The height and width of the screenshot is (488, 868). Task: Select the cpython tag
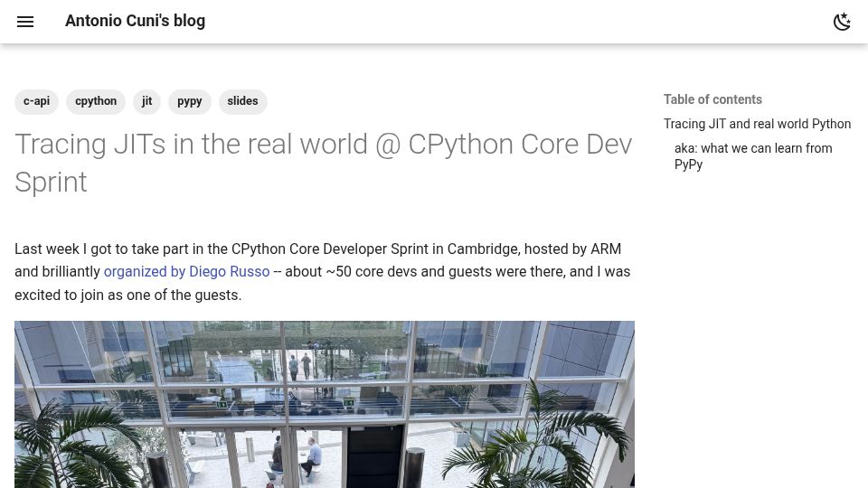[96, 102]
